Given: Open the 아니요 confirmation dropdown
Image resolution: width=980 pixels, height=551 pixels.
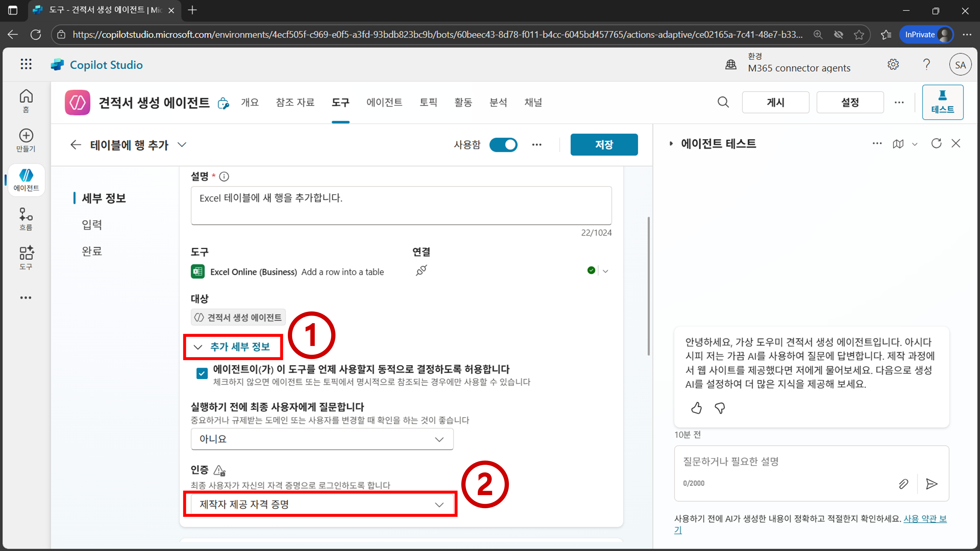Looking at the screenshot, I should coord(322,439).
